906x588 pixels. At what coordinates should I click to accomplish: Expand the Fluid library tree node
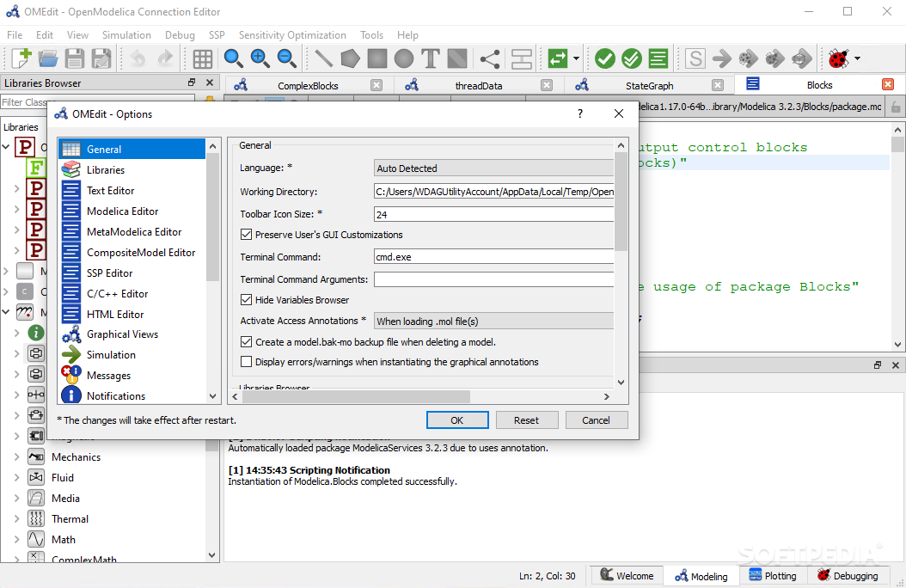point(16,478)
